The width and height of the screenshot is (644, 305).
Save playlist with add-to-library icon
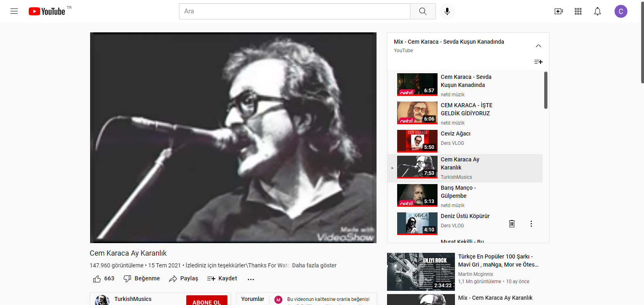click(x=539, y=62)
